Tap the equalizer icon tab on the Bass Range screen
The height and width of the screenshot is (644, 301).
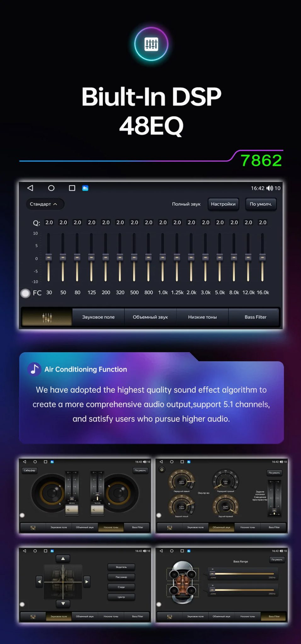170,617
